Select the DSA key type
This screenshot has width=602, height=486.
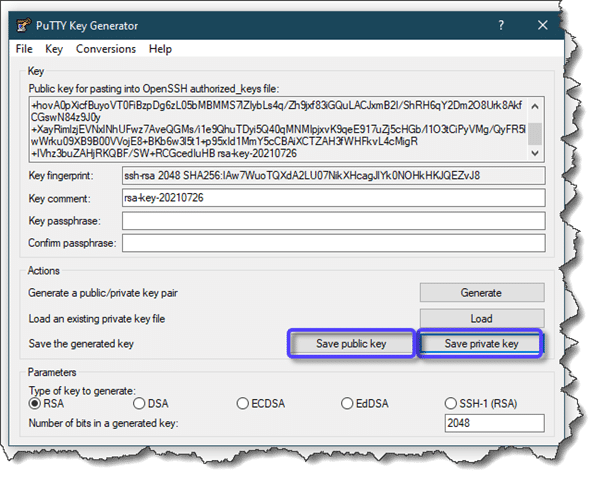pyautogui.click(x=140, y=404)
